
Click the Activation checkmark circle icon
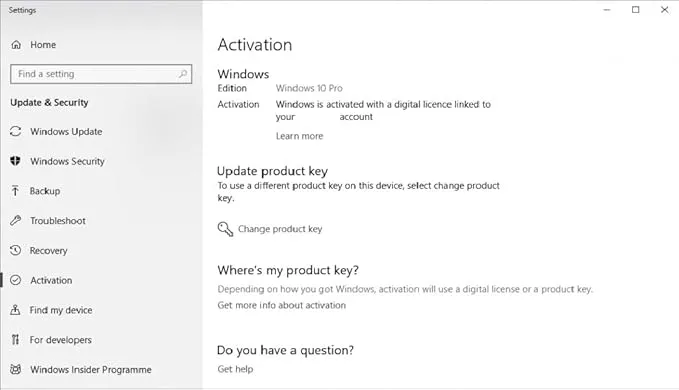[16, 280]
